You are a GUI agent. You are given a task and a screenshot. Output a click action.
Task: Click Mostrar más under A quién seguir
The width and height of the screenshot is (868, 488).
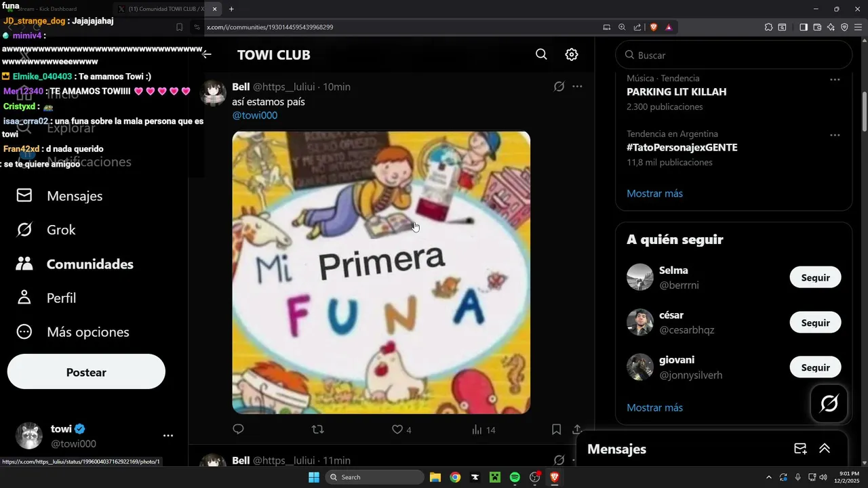tap(654, 408)
